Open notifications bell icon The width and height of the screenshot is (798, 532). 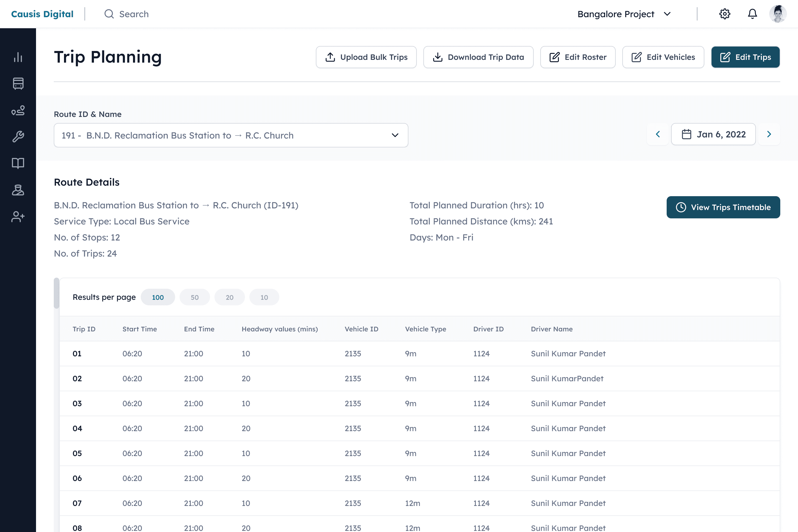[x=752, y=14]
